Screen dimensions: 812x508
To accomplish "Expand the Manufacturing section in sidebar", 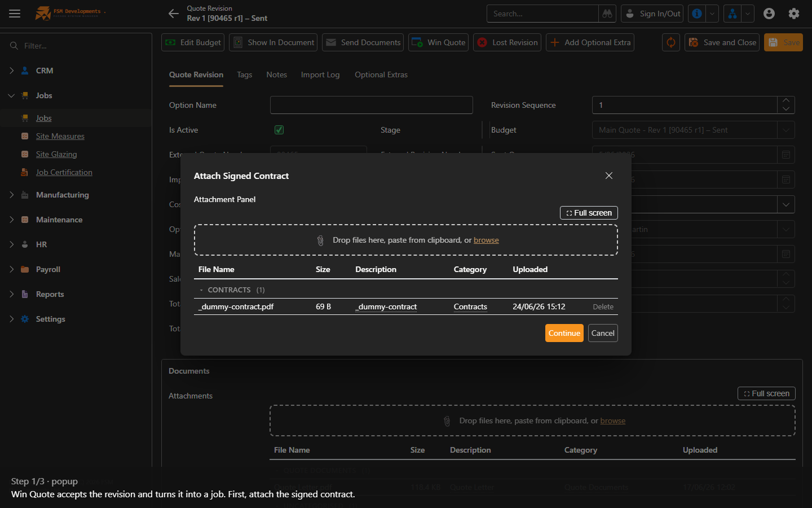I will pos(11,195).
